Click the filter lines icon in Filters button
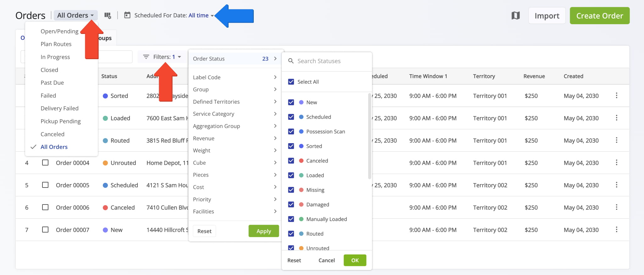This screenshot has width=644, height=275. [x=146, y=57]
